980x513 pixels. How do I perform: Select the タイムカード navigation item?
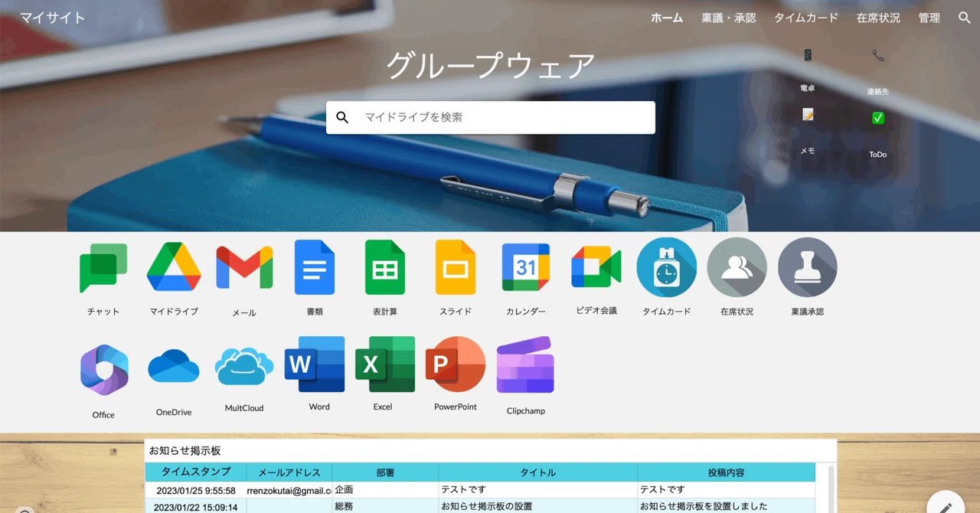(x=806, y=18)
